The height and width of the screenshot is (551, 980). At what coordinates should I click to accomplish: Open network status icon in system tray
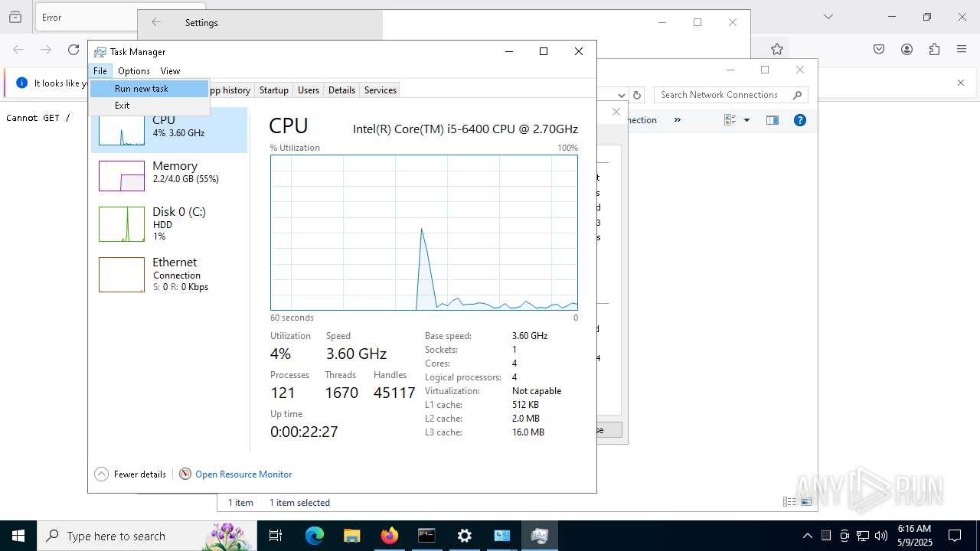coord(863,536)
